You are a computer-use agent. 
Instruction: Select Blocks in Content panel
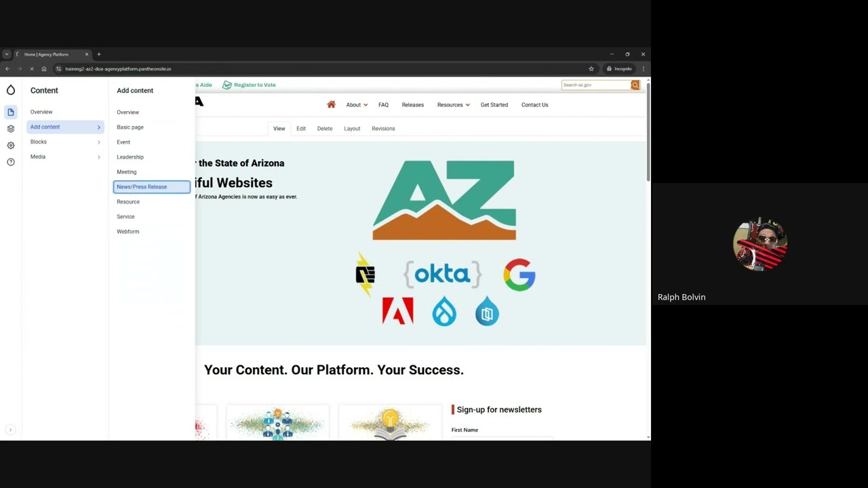pos(39,142)
